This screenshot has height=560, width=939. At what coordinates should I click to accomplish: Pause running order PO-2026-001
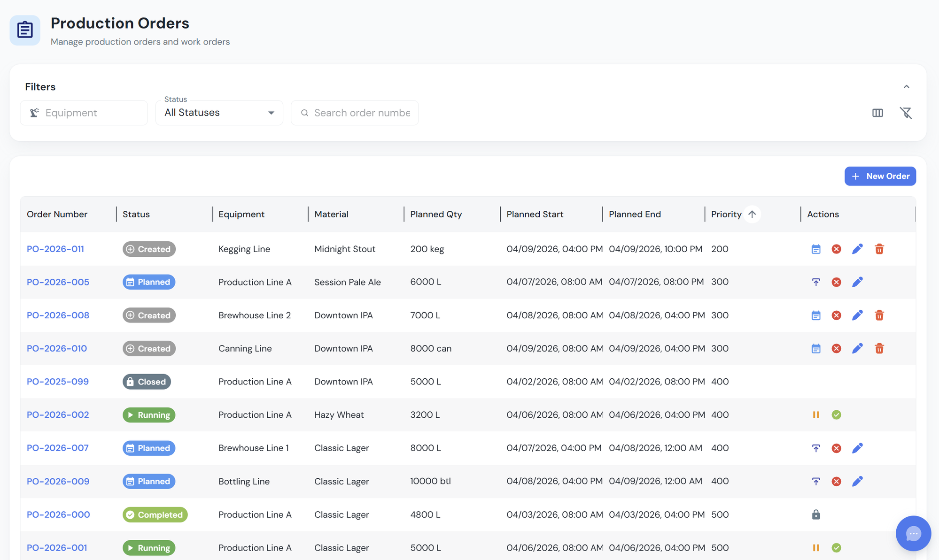coord(816,548)
